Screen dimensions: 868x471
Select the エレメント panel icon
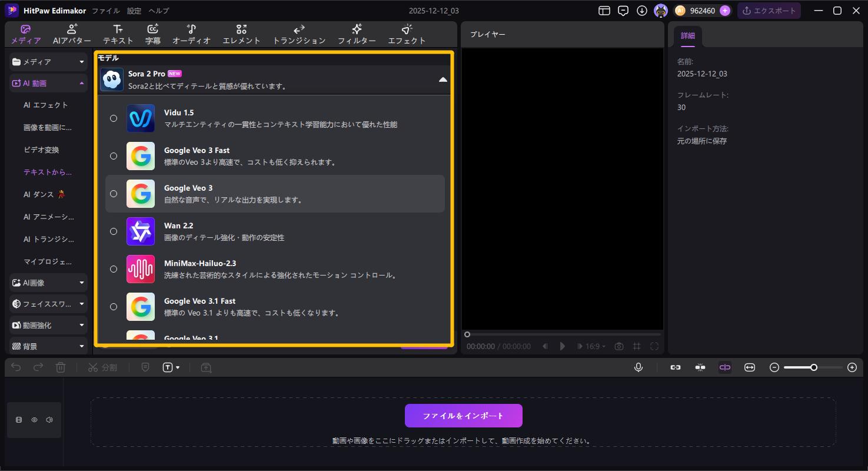coord(241,34)
